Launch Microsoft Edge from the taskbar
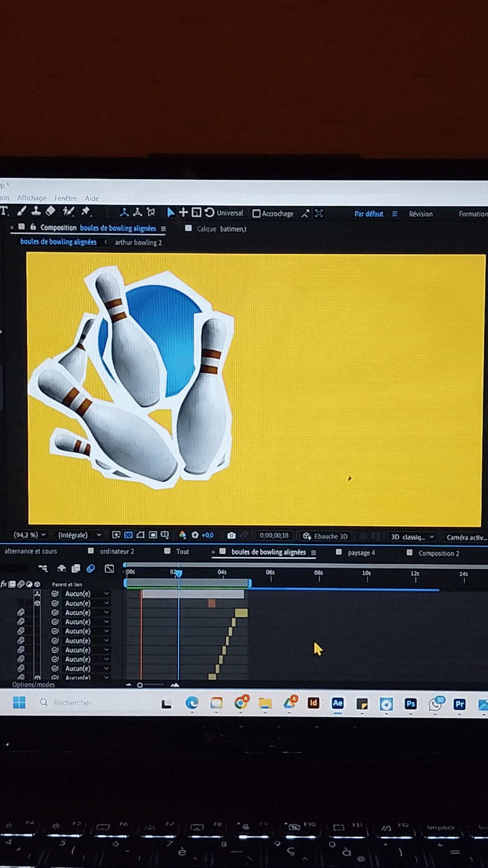This screenshot has height=868, width=488. pos(192,703)
